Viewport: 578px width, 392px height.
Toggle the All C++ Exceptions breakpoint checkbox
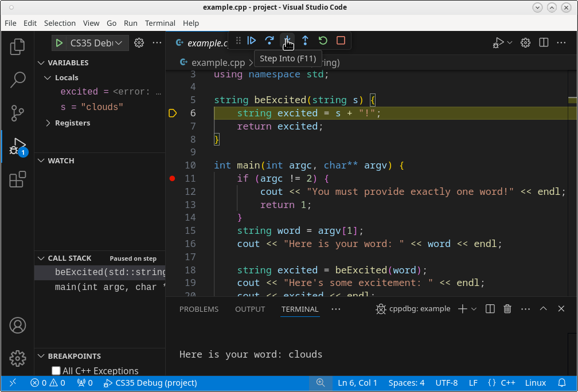point(56,371)
